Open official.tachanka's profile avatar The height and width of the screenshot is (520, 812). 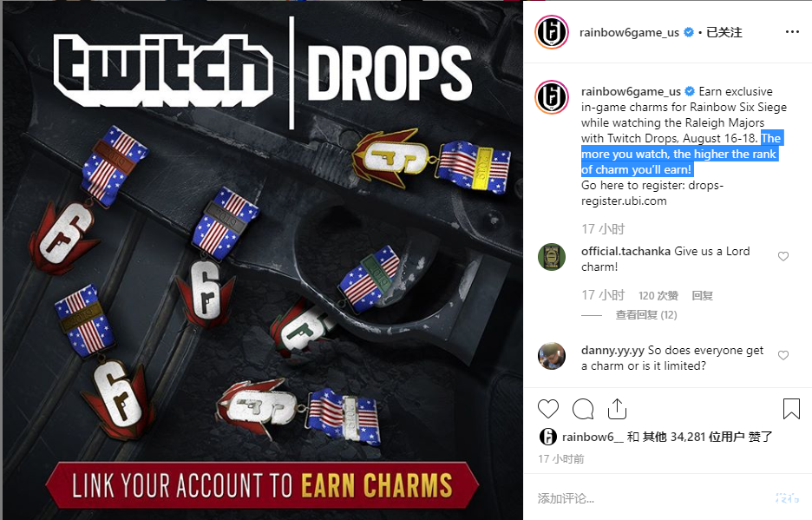(552, 257)
